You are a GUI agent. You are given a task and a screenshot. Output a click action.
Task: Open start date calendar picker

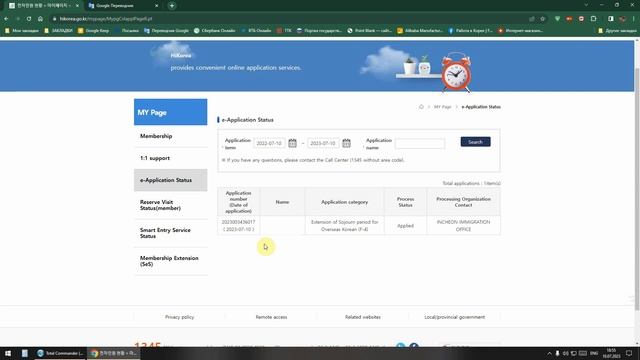tap(292, 143)
